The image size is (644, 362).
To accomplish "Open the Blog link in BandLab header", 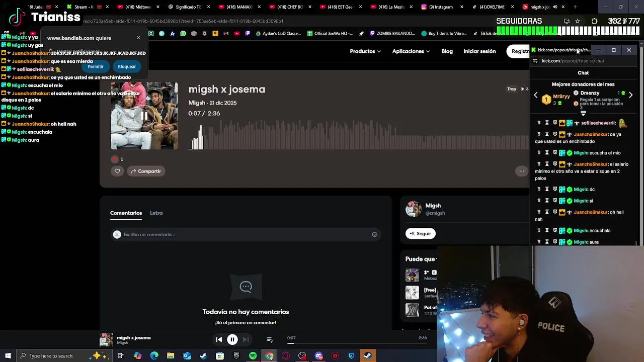I will click(x=447, y=51).
